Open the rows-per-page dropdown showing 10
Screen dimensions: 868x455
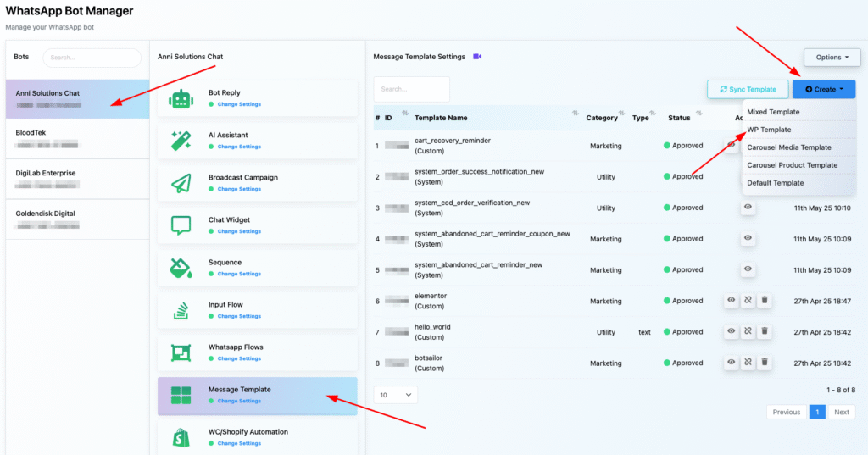pos(395,395)
